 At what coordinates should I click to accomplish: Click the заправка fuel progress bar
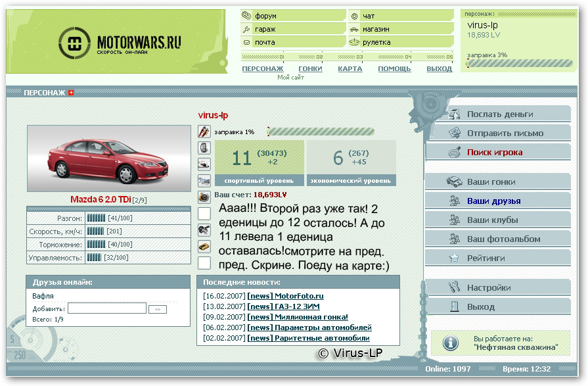(311, 132)
